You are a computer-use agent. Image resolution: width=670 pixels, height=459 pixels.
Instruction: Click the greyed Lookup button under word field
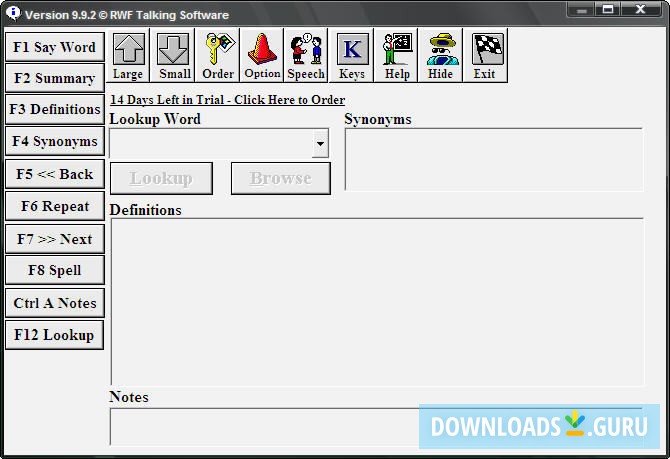pos(161,178)
